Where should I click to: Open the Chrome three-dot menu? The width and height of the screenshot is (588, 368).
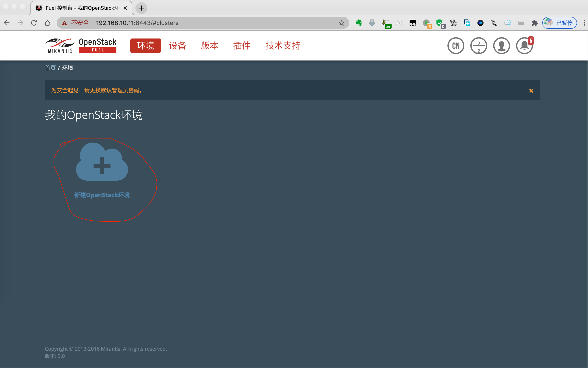[584, 23]
